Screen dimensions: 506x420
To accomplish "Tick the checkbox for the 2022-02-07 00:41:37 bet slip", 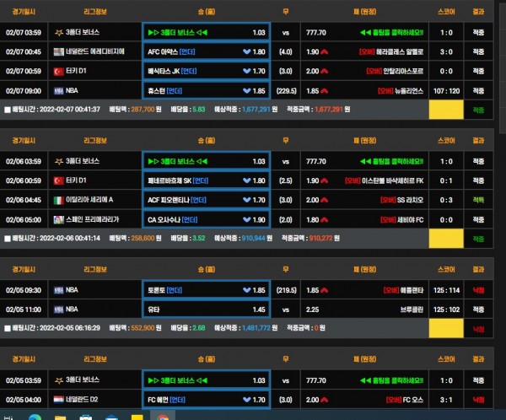I will pyautogui.click(x=8, y=110).
